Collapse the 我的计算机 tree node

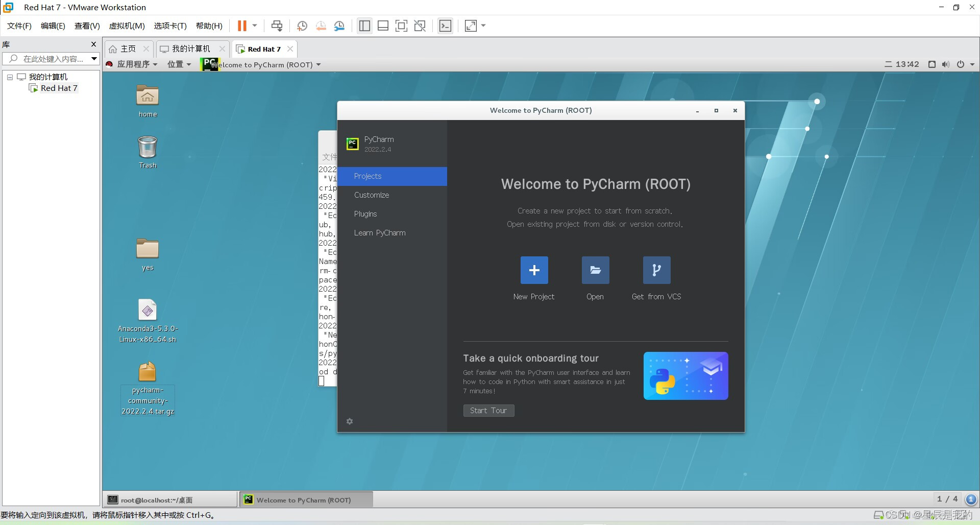(x=10, y=77)
